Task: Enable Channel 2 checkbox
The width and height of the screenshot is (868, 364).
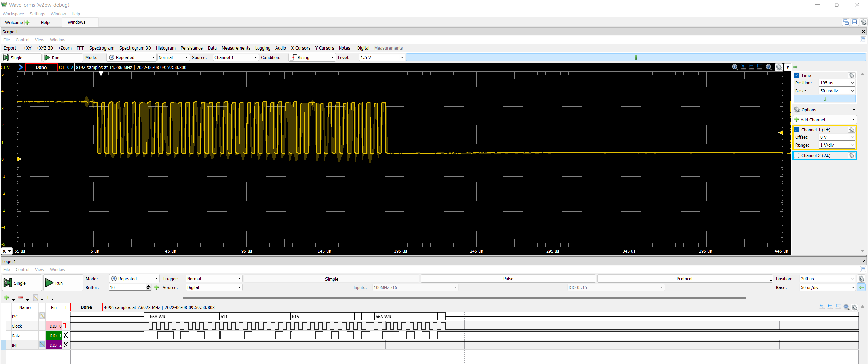Action: (797, 155)
